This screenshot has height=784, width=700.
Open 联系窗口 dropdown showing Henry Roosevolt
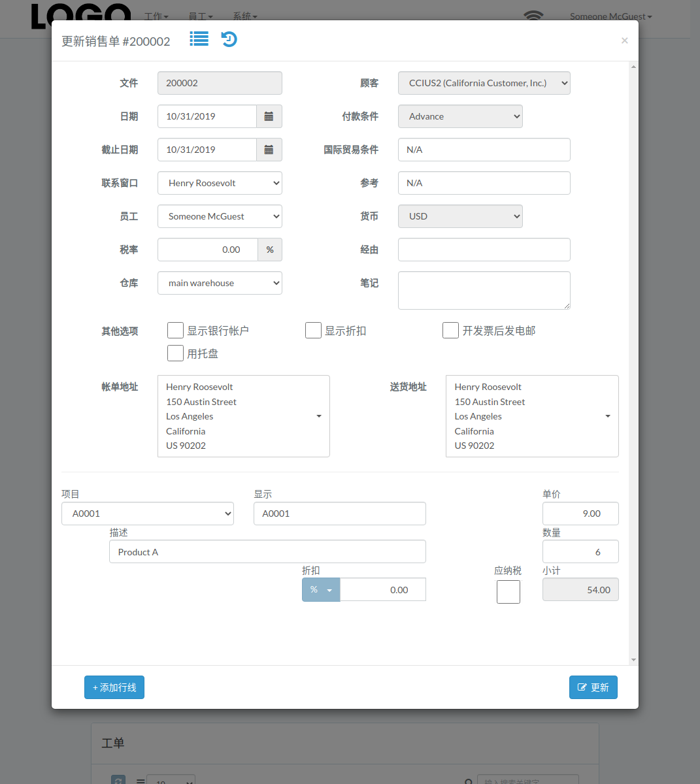click(220, 183)
